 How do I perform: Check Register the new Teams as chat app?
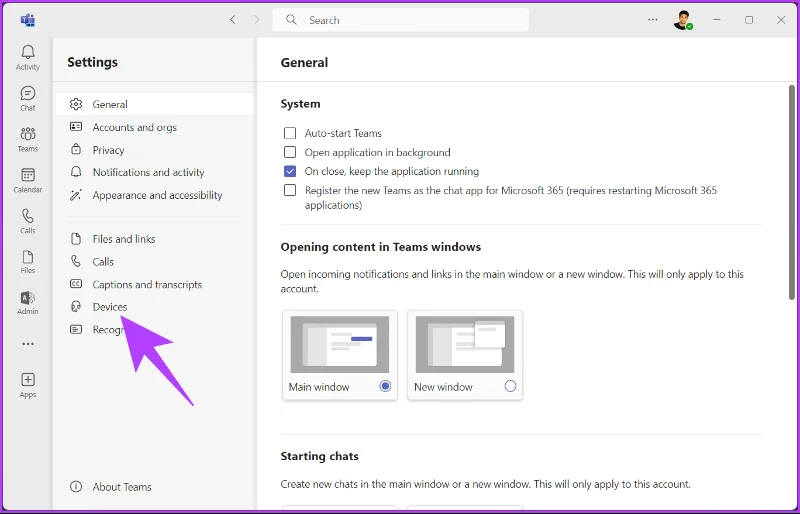coord(290,190)
